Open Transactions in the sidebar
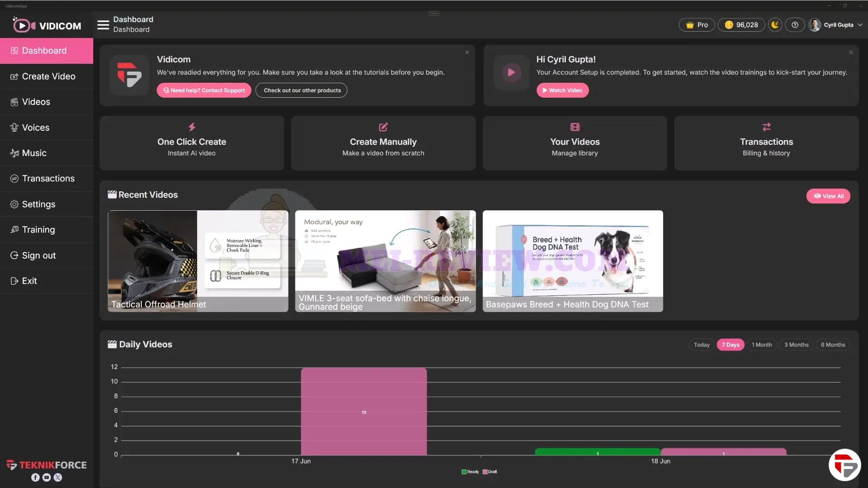Image resolution: width=868 pixels, height=488 pixels. [x=47, y=179]
